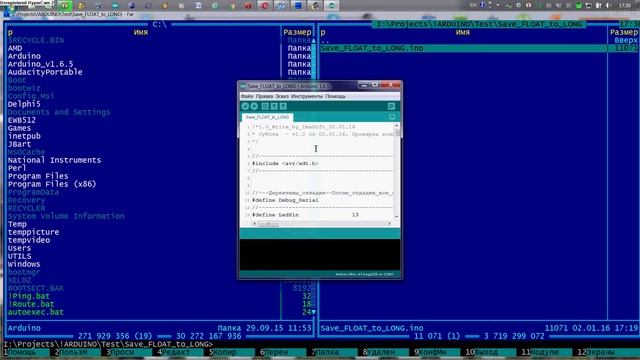The image size is (640, 360).
Task: Open the Arduino tab options dropdown arrow
Action: (x=392, y=117)
